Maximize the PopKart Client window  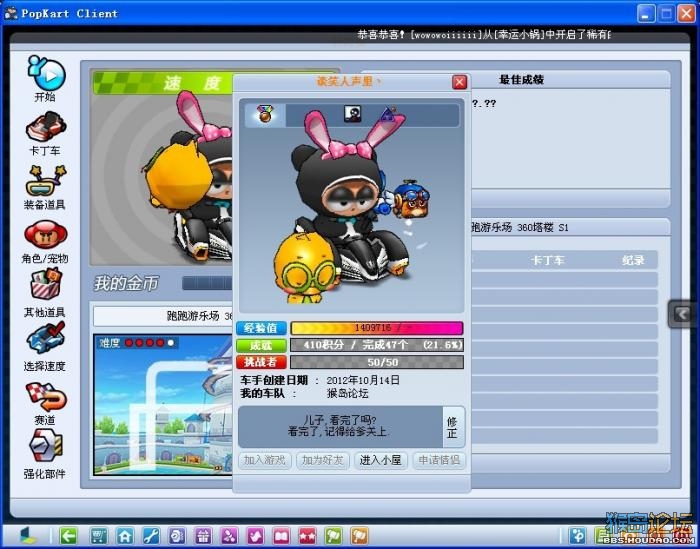pos(666,13)
